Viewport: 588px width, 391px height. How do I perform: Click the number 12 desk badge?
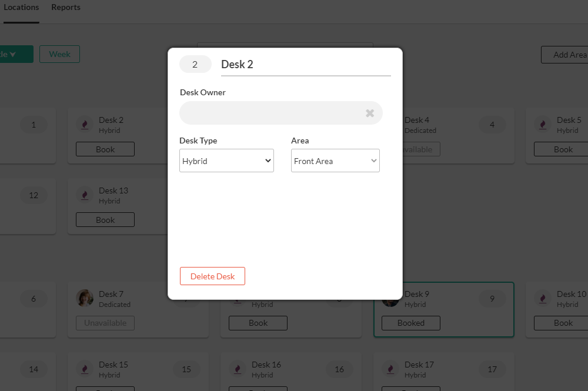point(34,195)
